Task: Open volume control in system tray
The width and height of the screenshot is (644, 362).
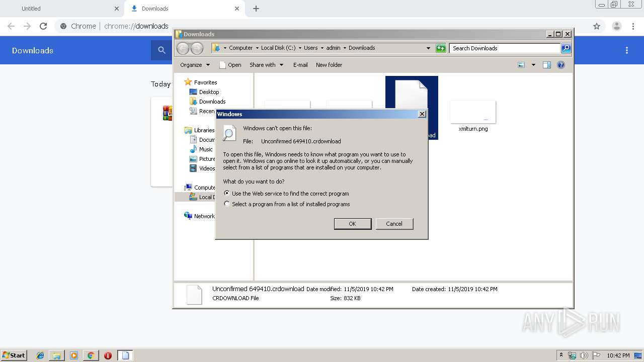Action: [584, 355]
